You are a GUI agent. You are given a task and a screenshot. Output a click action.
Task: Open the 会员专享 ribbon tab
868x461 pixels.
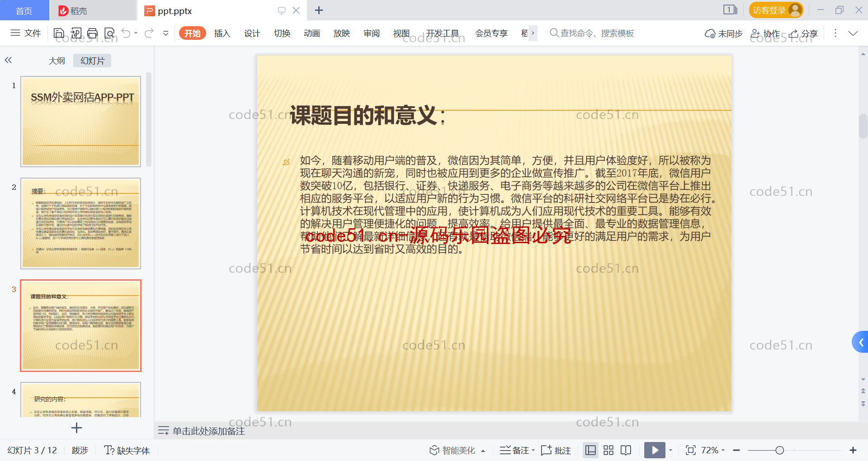pos(491,33)
